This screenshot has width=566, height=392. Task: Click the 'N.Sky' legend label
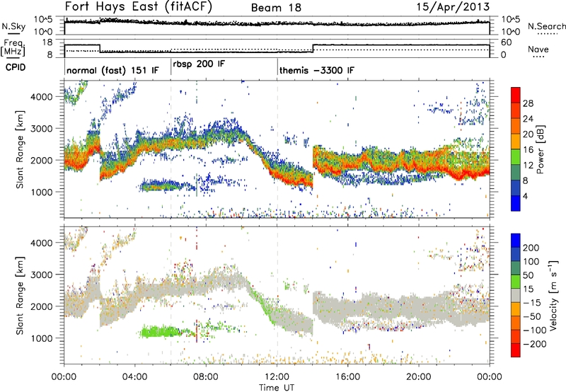pyautogui.click(x=13, y=26)
